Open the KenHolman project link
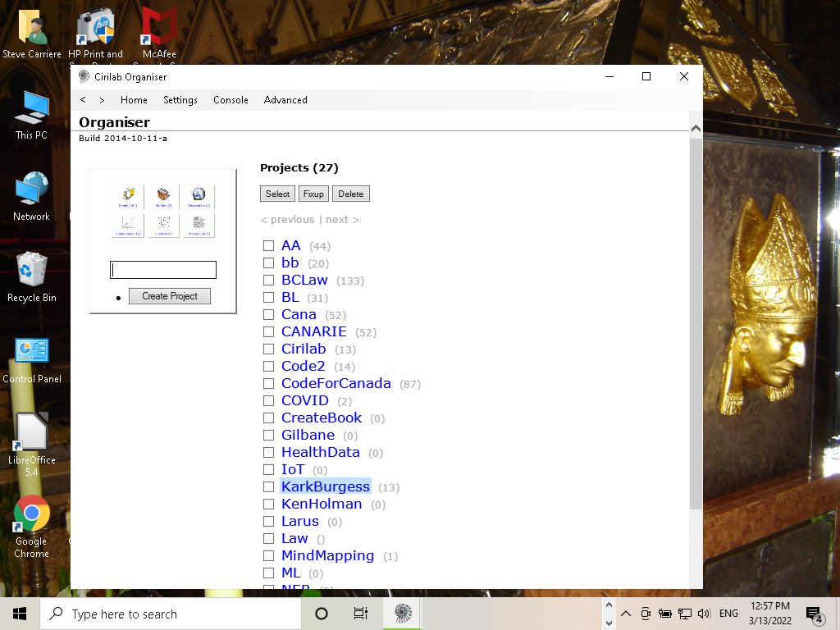840x630 pixels. pyautogui.click(x=322, y=504)
